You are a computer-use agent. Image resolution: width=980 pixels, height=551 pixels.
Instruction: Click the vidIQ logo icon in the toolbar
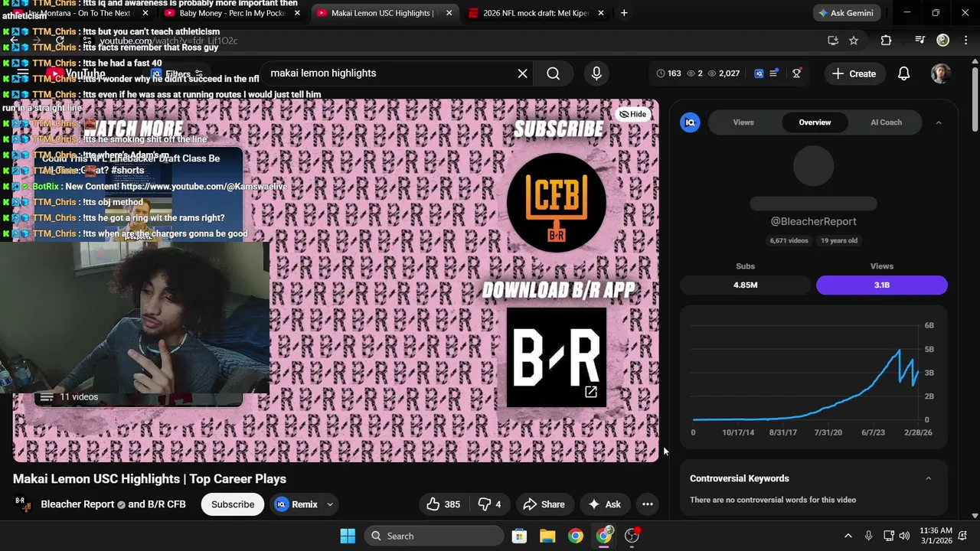pyautogui.click(x=759, y=73)
